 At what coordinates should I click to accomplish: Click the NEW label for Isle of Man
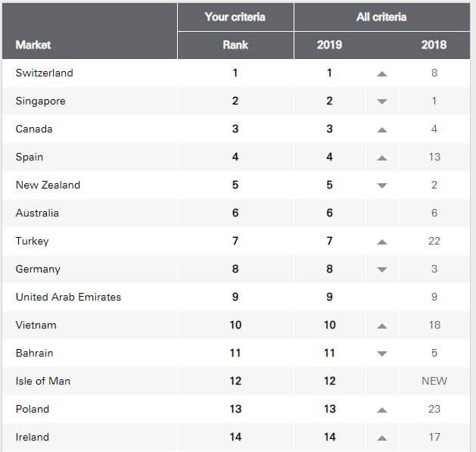[434, 381]
